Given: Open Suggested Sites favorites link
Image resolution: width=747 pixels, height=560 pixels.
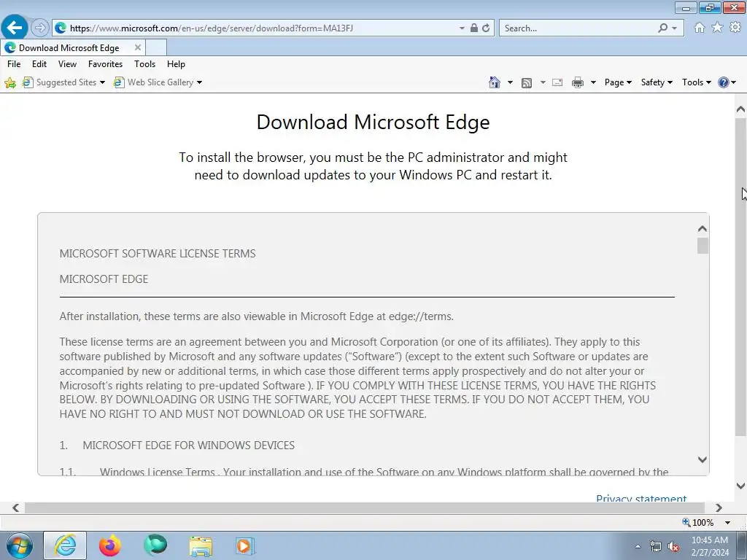Looking at the screenshot, I should [x=60, y=82].
